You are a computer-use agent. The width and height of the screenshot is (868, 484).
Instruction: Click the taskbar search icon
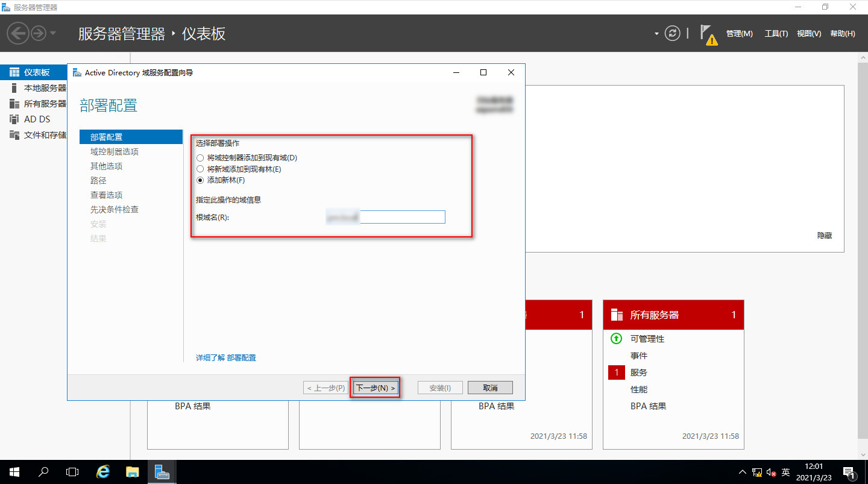click(x=43, y=472)
